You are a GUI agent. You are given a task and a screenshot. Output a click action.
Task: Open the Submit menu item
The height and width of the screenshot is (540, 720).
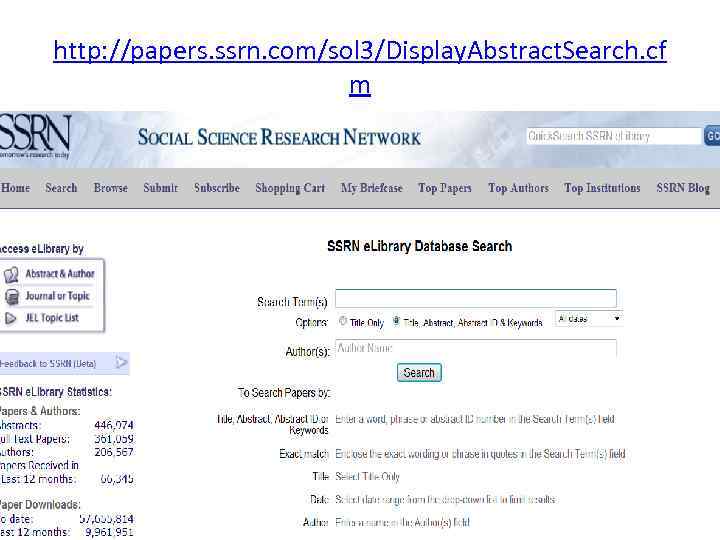point(160,188)
